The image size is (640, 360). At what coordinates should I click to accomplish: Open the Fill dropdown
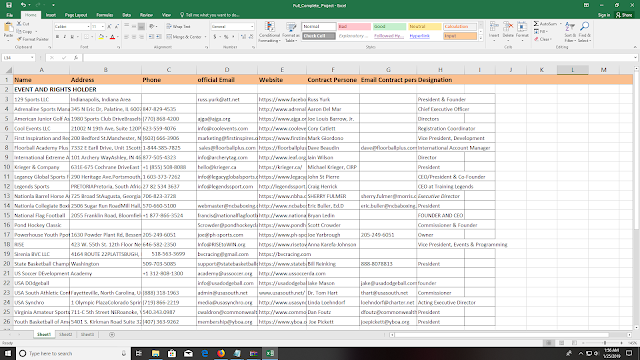pyautogui.click(x=541, y=31)
